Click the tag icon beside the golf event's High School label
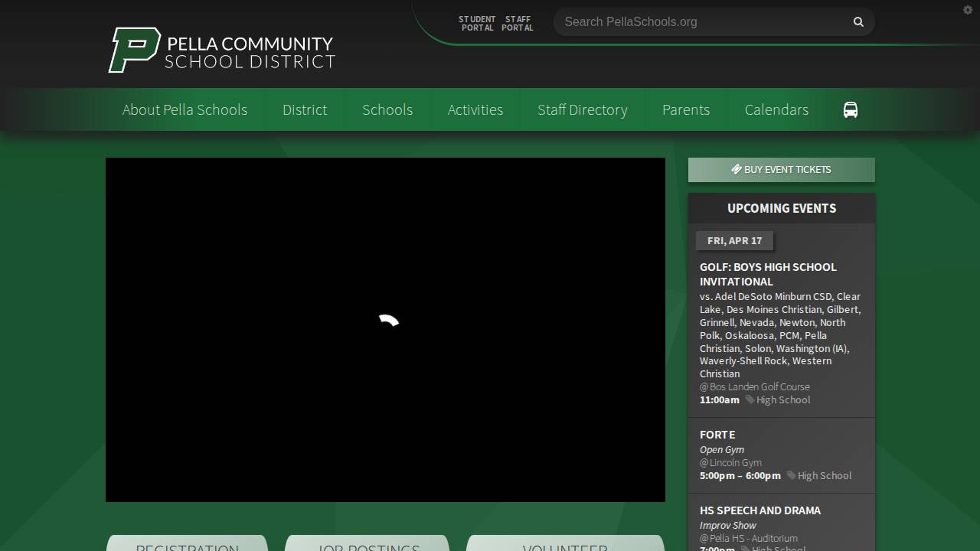Screen dimensions: 980x551 [750, 399]
